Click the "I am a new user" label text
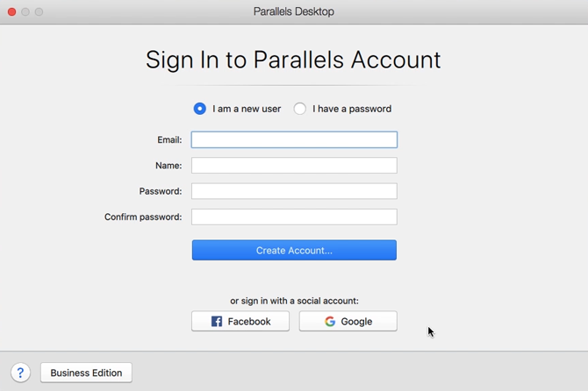588x391 pixels. (247, 109)
